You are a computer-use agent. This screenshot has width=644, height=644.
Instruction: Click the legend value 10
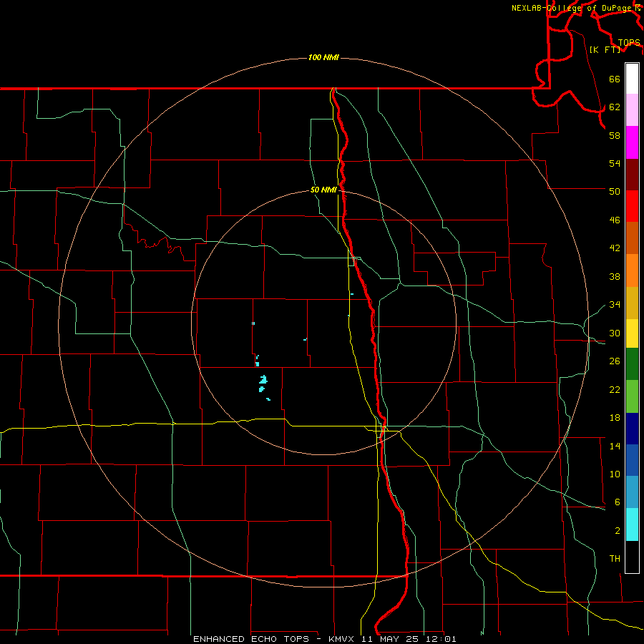(x=615, y=474)
